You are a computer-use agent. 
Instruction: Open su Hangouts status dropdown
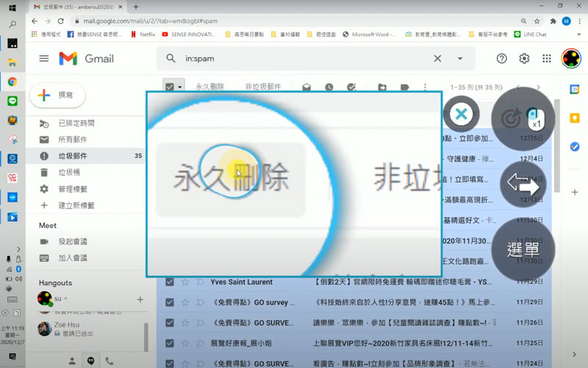click(65, 299)
